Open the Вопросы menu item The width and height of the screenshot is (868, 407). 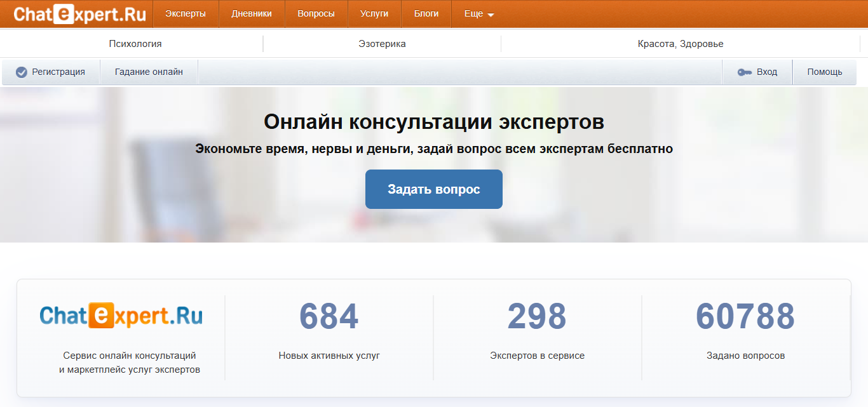[x=316, y=14]
